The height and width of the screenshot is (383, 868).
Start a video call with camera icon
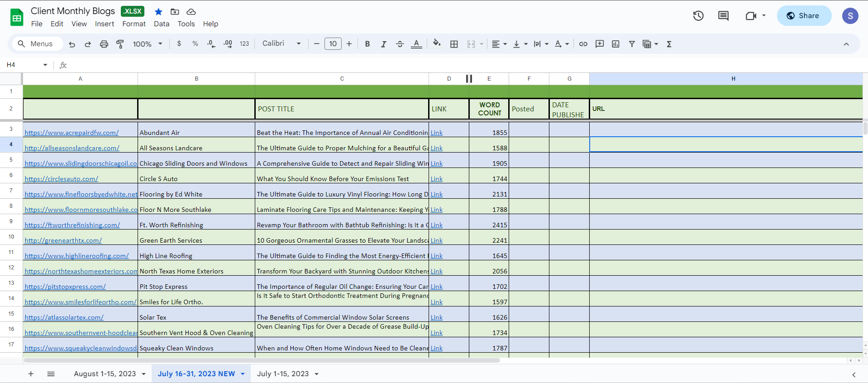pos(751,16)
